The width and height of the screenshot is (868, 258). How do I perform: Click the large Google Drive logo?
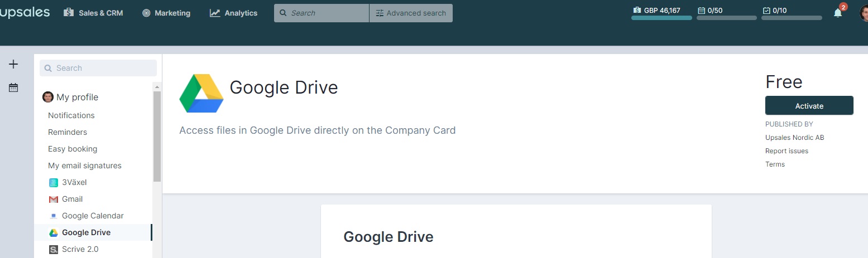[202, 93]
